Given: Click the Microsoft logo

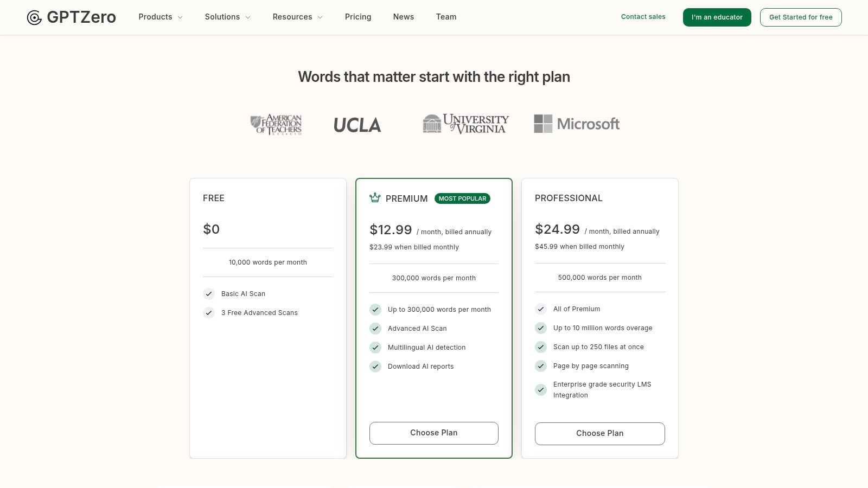Looking at the screenshot, I should click(x=577, y=124).
